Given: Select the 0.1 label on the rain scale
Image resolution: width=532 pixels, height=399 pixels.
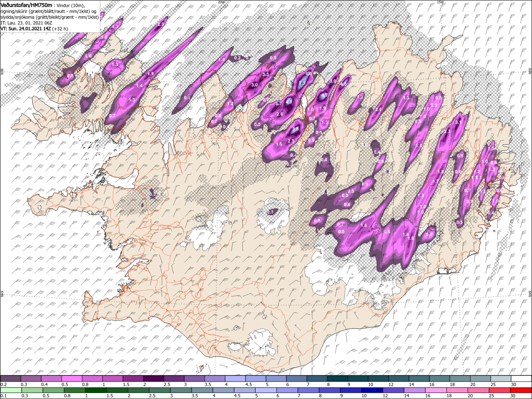Looking at the screenshot, I should (x=3, y=396).
